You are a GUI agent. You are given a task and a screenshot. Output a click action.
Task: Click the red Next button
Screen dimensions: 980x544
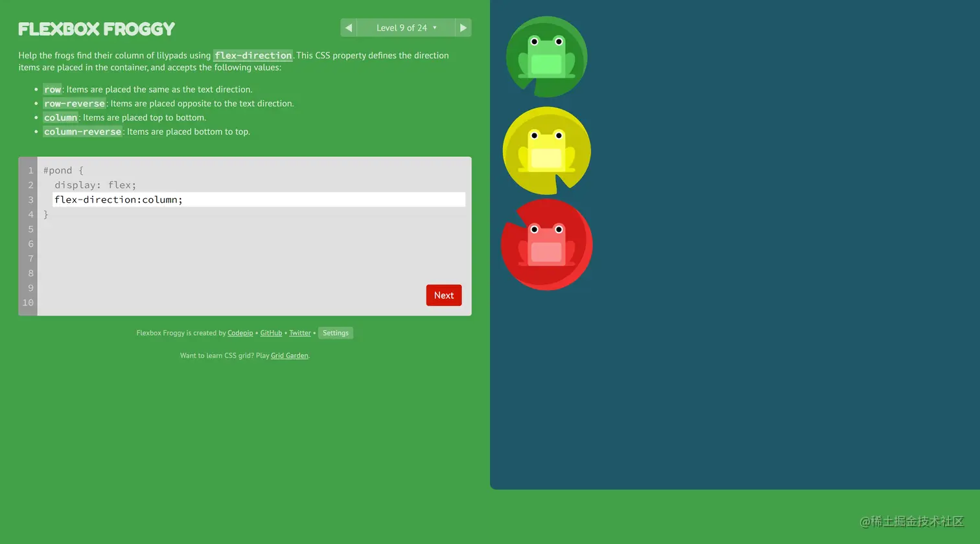(444, 295)
